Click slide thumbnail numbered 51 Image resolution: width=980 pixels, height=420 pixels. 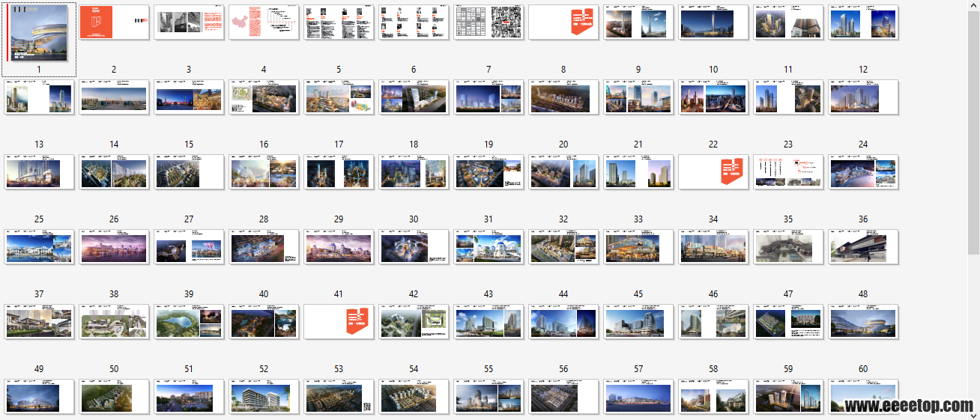tap(189, 322)
